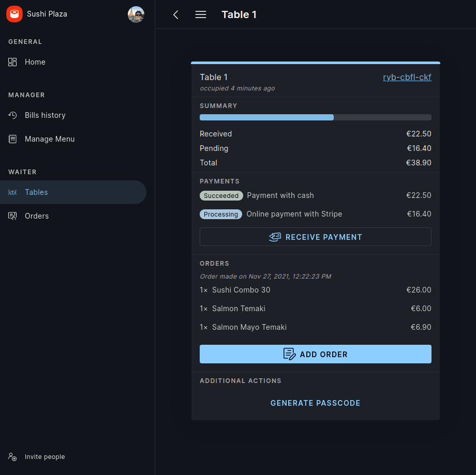Click the Receive Payment button
This screenshot has width=476, height=475.
[x=316, y=237]
